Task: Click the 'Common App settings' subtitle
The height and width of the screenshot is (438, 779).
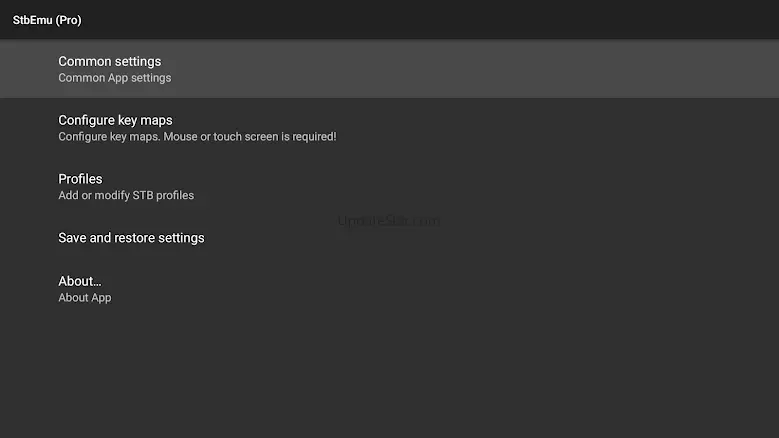Action: tap(114, 78)
